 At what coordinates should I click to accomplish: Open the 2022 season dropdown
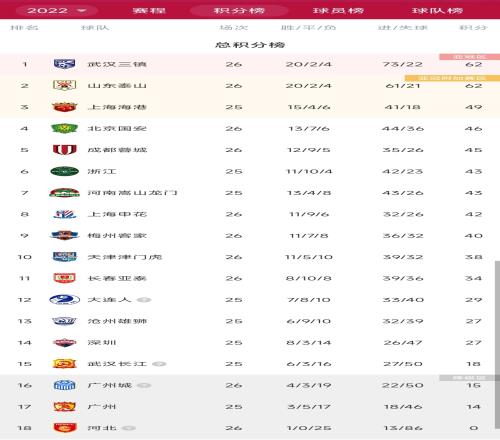coord(57,10)
